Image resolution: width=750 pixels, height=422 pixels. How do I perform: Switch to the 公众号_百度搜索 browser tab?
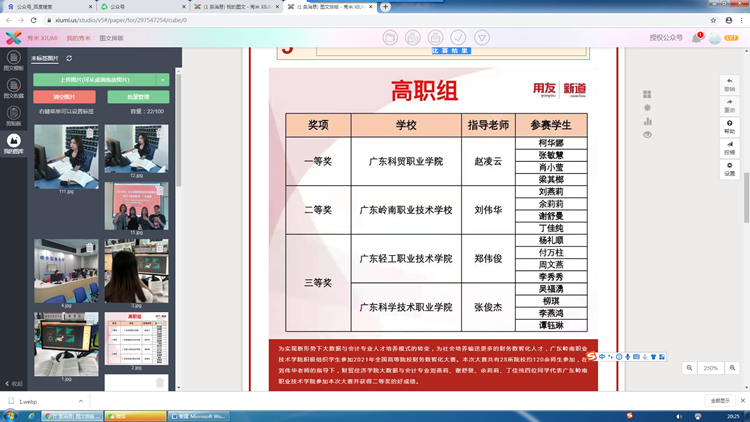pos(48,7)
